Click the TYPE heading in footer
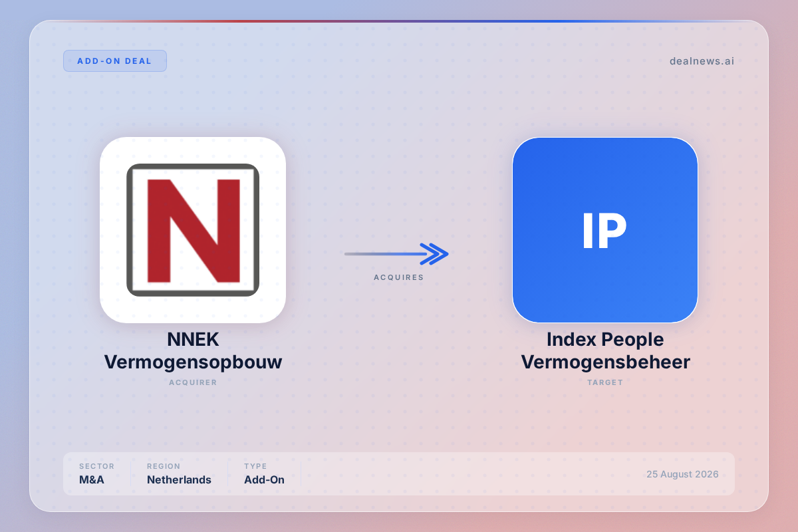The height and width of the screenshot is (532, 798). tap(255, 466)
